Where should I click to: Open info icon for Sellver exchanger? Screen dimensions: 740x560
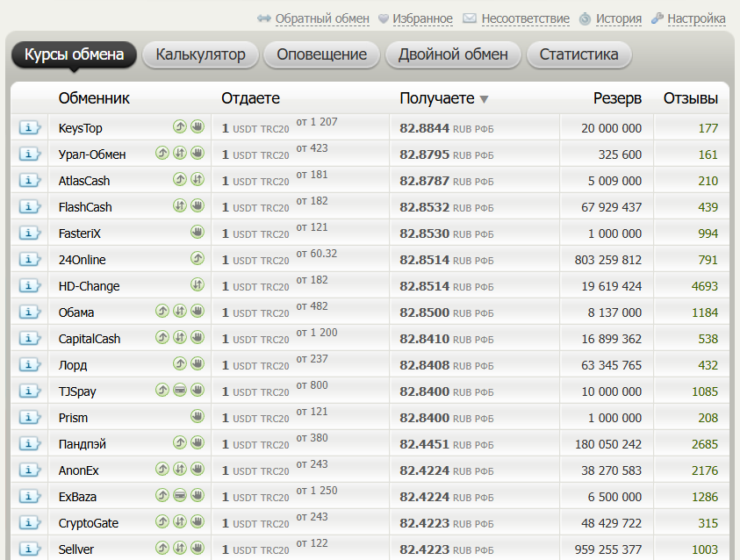(30, 549)
